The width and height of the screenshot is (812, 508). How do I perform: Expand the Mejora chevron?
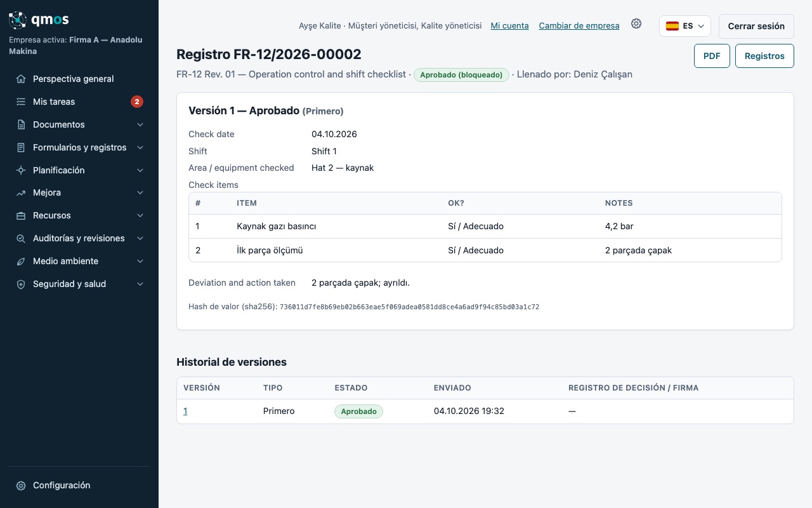tap(140, 192)
